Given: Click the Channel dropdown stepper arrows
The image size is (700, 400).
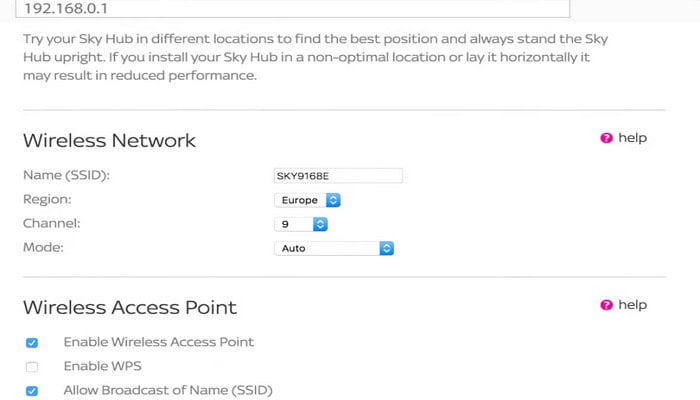Looking at the screenshot, I should (x=320, y=224).
